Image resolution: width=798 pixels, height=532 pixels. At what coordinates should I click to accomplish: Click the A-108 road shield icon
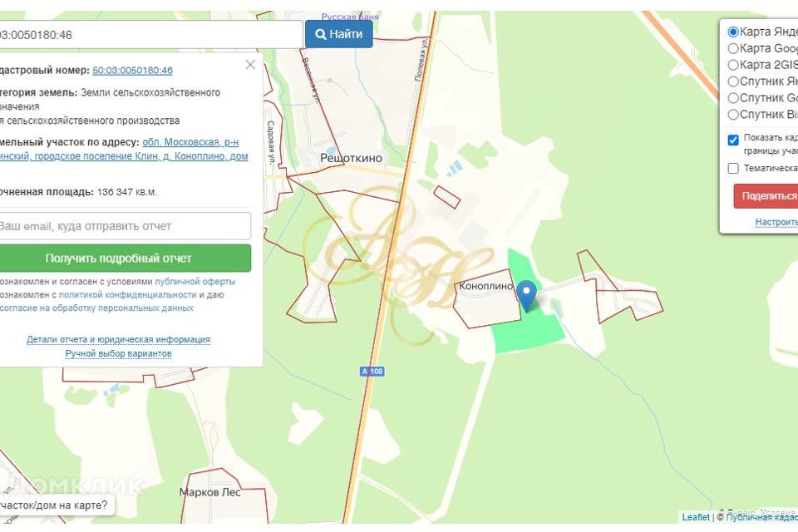pos(372,372)
